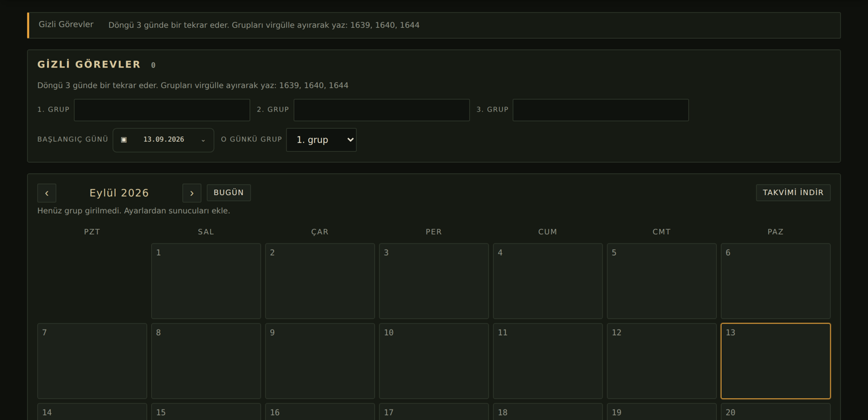The width and height of the screenshot is (868, 420).
Task: Select calendar day 1
Action: pyautogui.click(x=206, y=281)
